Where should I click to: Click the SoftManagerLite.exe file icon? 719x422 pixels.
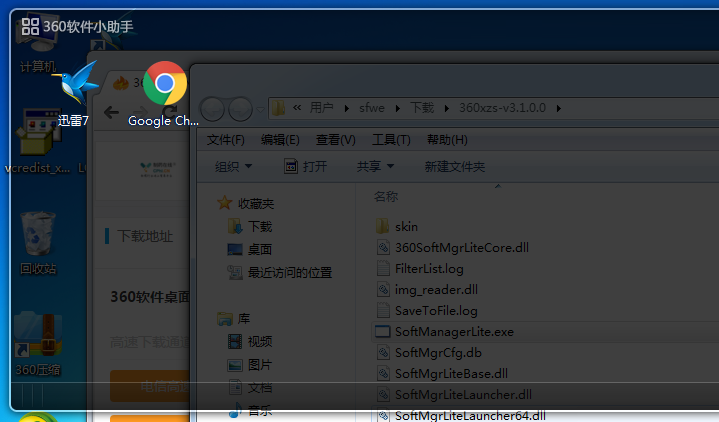pyautogui.click(x=382, y=332)
